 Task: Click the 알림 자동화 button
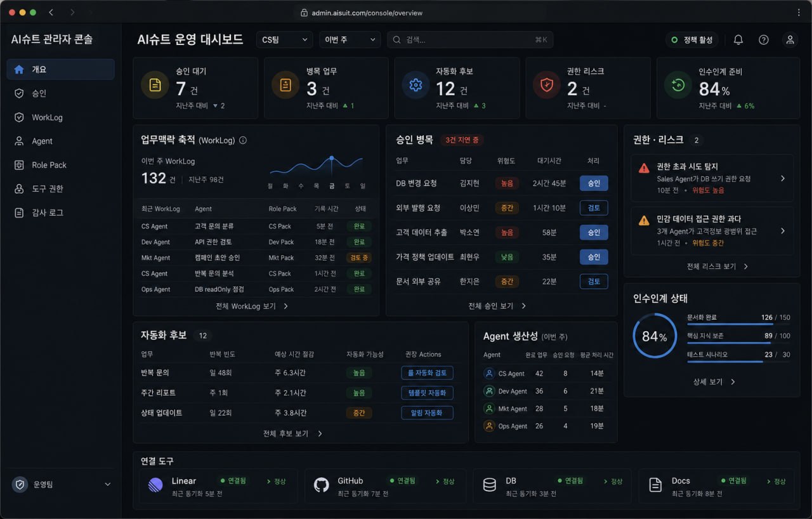coord(427,412)
